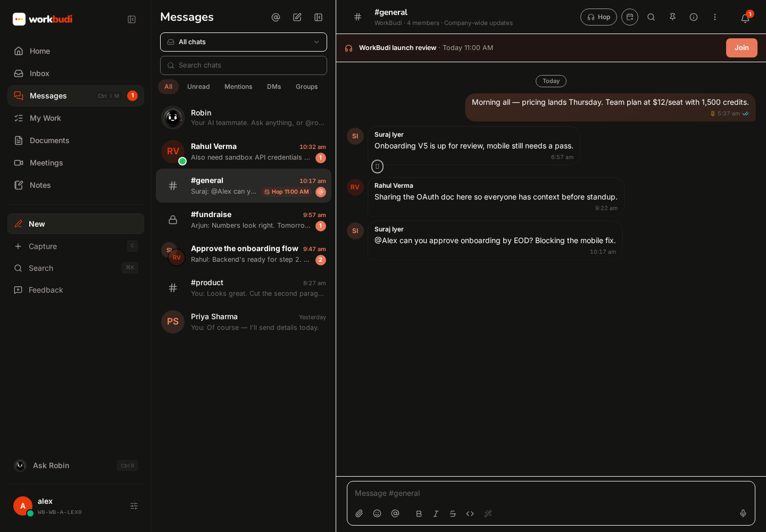The width and height of the screenshot is (766, 532).
Task: Open channel info icon
Action: click(x=694, y=17)
